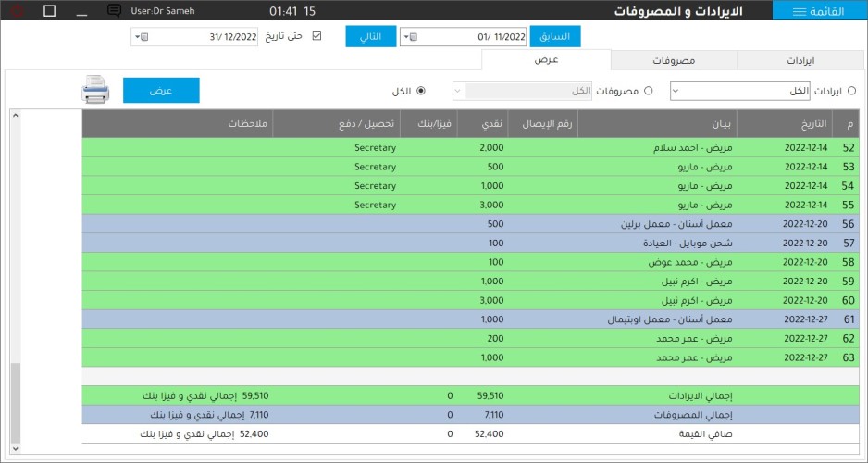Click the square maximize icon in title bar

(x=50, y=11)
